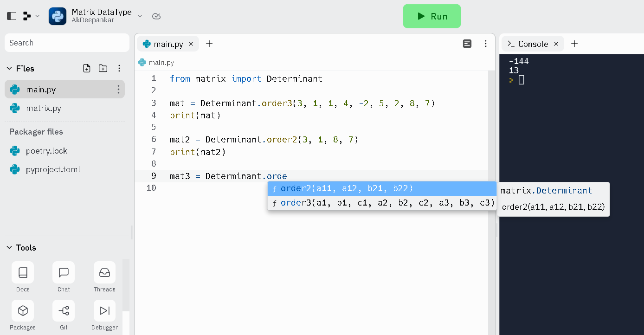The image size is (644, 335).
Task: Toggle the left sidebar panel
Action: [x=11, y=15]
